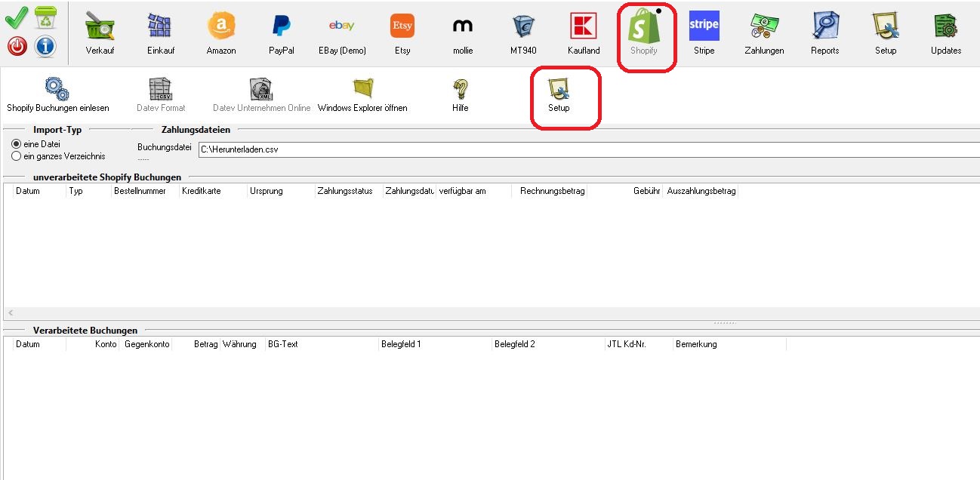Click the Rechnungsbetrag column header

(x=552, y=192)
